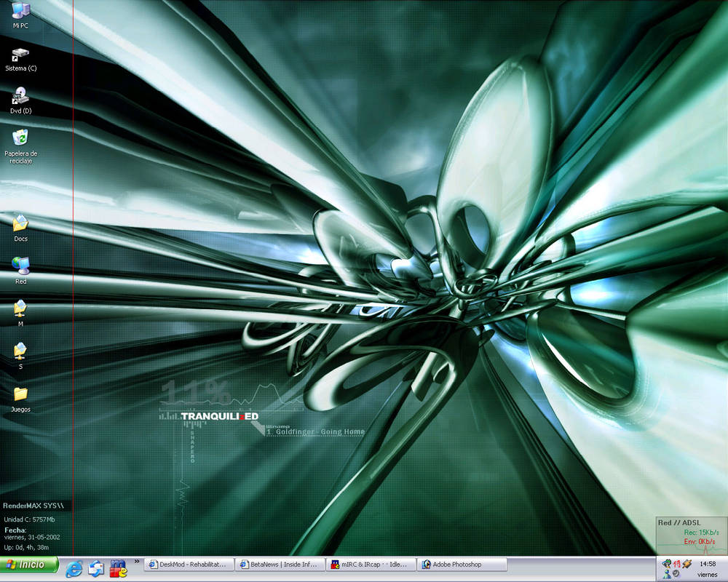Open the Mi PC desktop icon

(20, 15)
